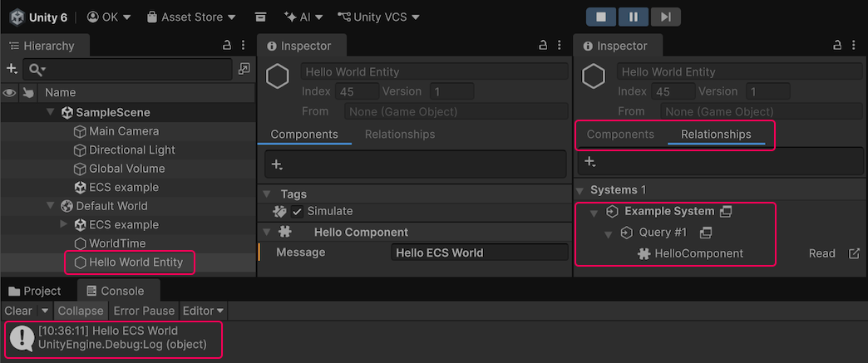The height and width of the screenshot is (363, 868).
Task: Open the OK account dropdown
Action: [x=108, y=17]
